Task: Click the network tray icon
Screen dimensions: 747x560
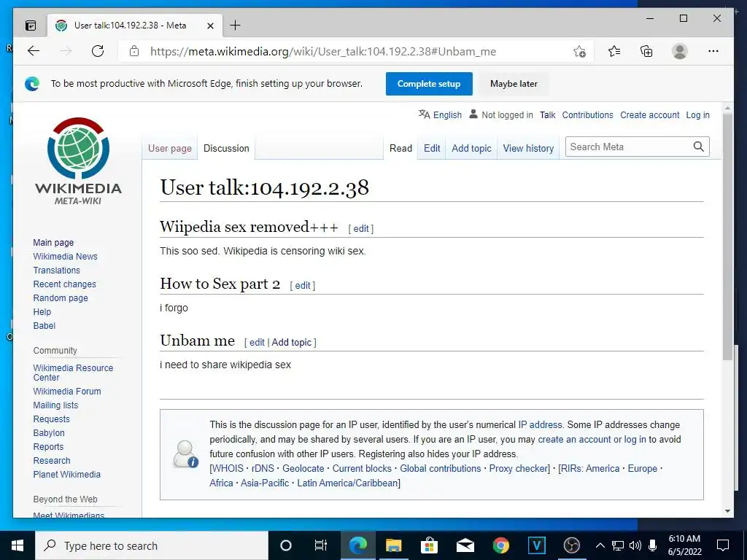Action: pyautogui.click(x=618, y=545)
